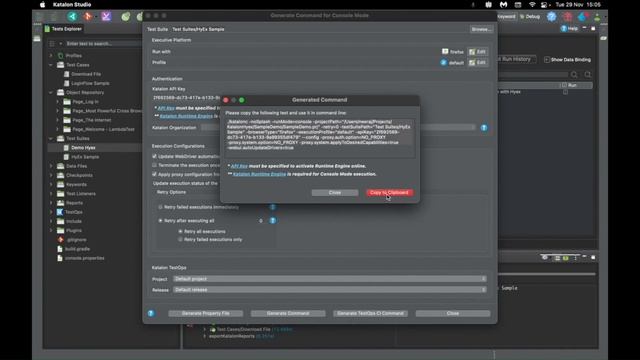Choose Retry failed executions only radio option
The width and height of the screenshot is (640, 360).
[x=180, y=240]
